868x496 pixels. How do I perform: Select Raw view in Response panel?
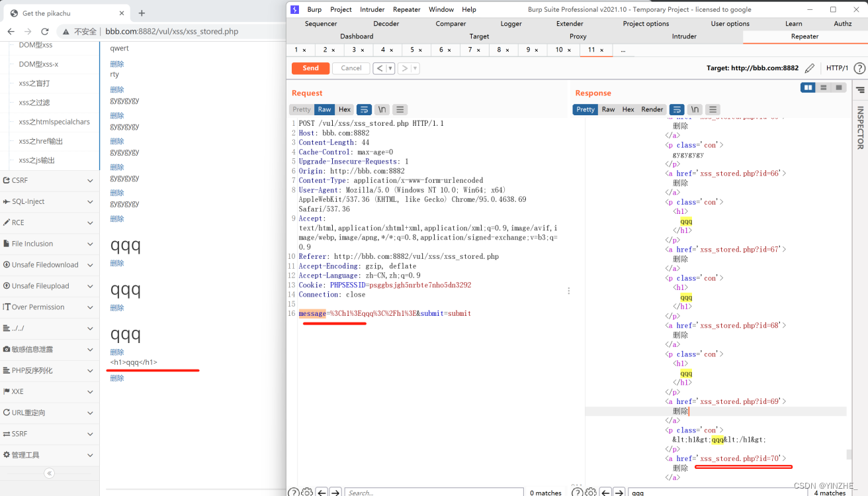608,109
